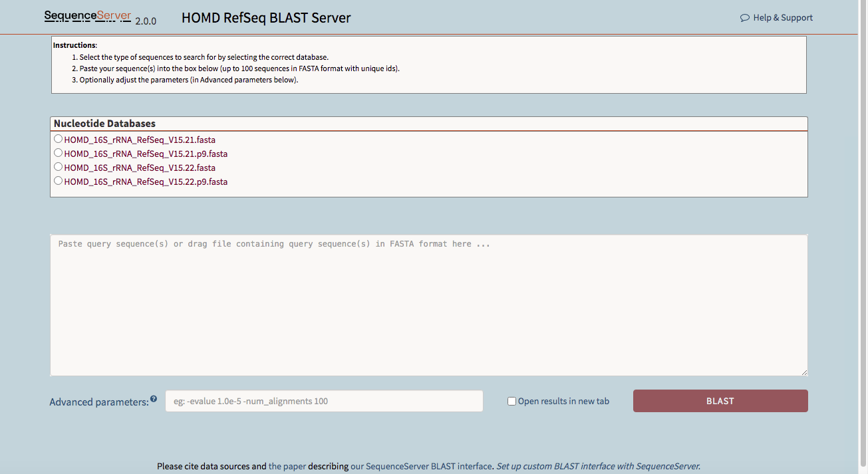Select the HOMD_16S_rRNA_RefSeq_V15.22.p9.fasta radio button

click(59, 181)
